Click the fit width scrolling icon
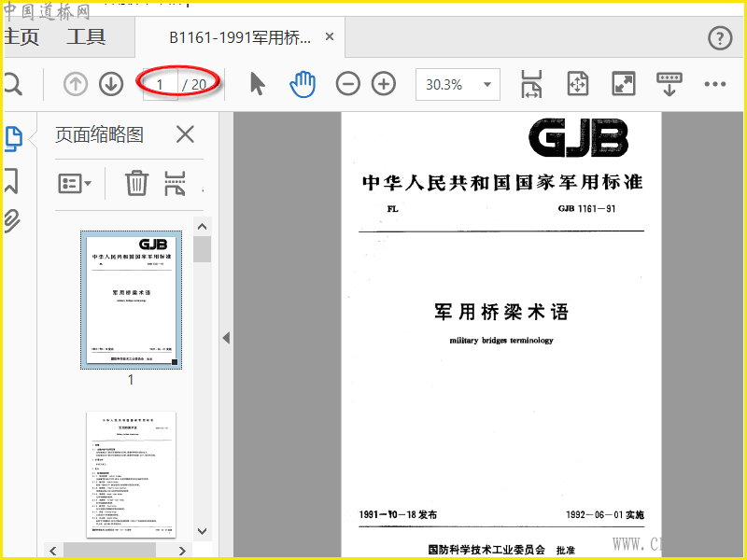Screen dimensions: 747x560 531,84
